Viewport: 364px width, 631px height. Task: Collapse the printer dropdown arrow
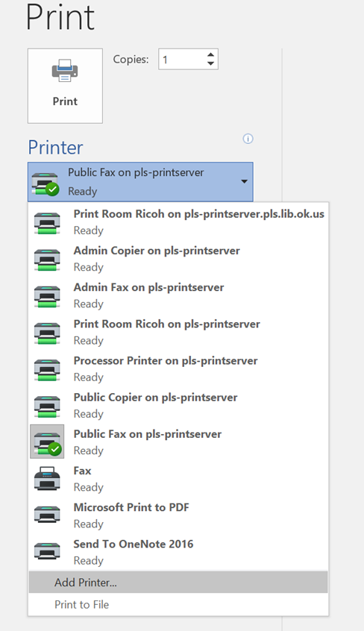point(244,181)
